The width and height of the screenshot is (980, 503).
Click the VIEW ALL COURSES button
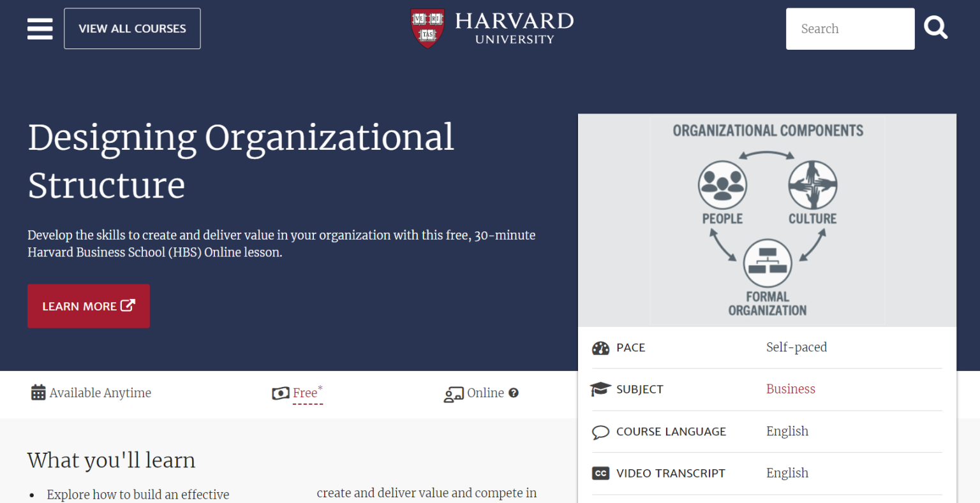132,28
